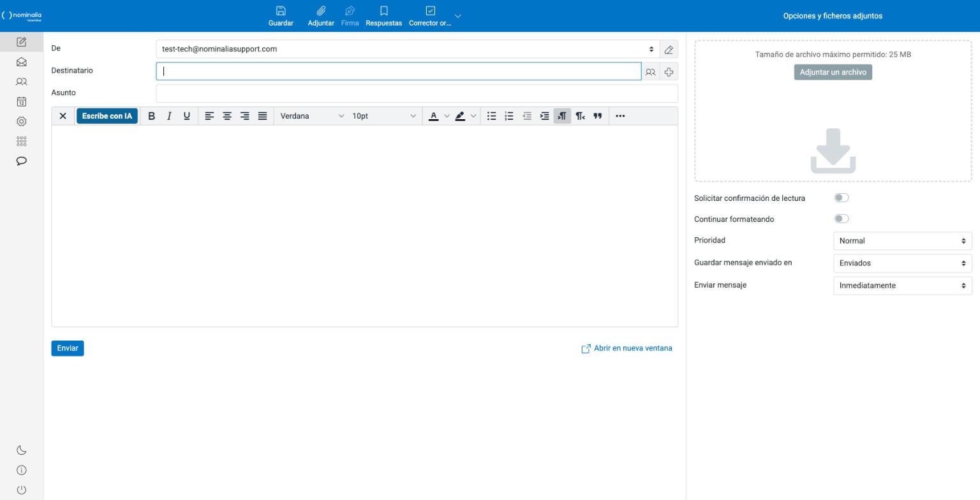The width and height of the screenshot is (980, 500).
Task: Open the text color picker arrow
Action: pyautogui.click(x=447, y=116)
